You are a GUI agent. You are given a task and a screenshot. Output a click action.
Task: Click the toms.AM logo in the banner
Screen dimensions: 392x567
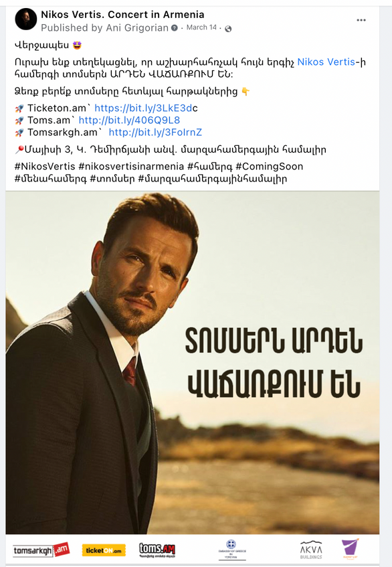pos(157,550)
